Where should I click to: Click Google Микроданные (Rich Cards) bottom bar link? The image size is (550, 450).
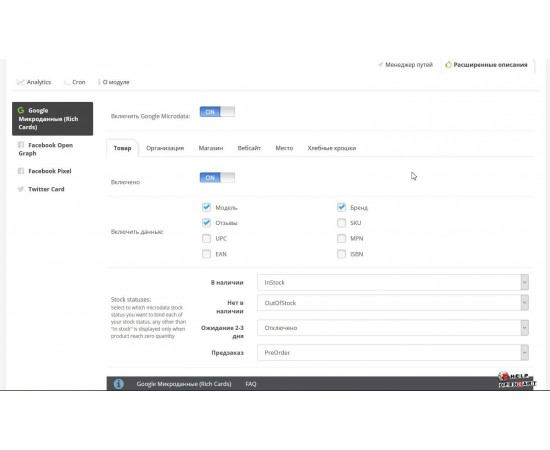184,384
